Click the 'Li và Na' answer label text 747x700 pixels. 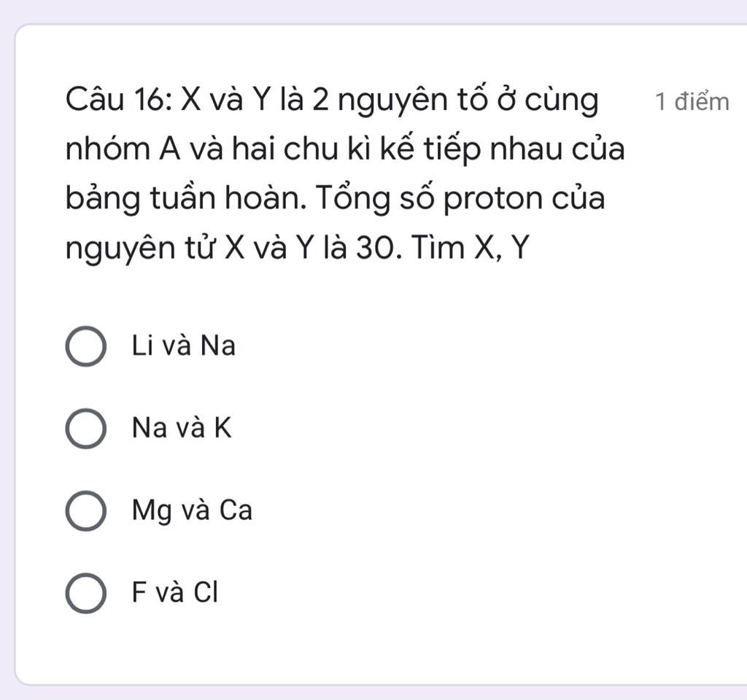[x=183, y=345]
